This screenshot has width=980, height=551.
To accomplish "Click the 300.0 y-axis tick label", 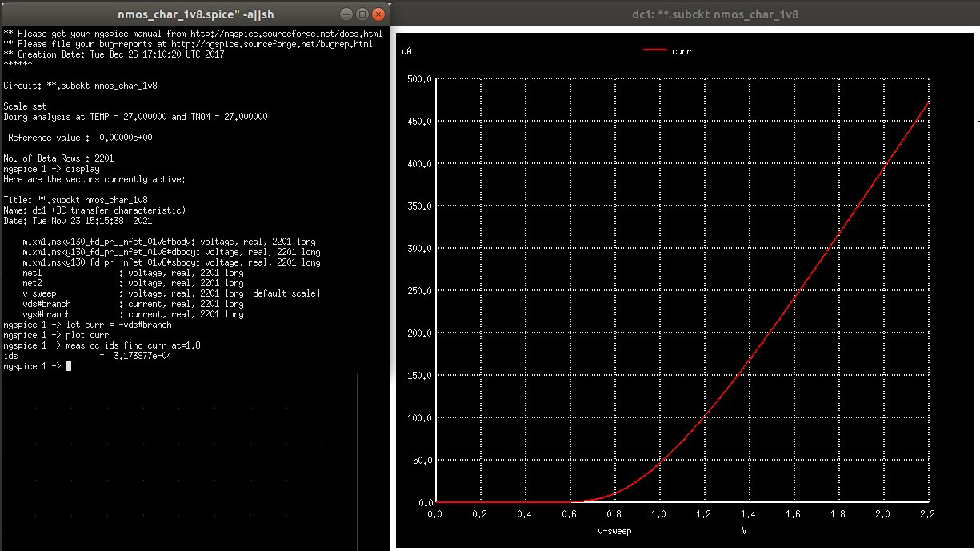I will click(x=419, y=248).
